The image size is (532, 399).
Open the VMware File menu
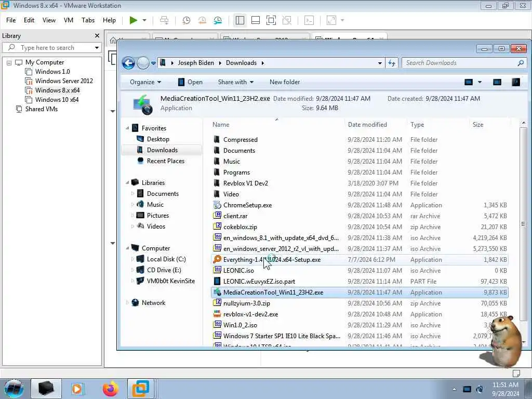tap(11, 20)
